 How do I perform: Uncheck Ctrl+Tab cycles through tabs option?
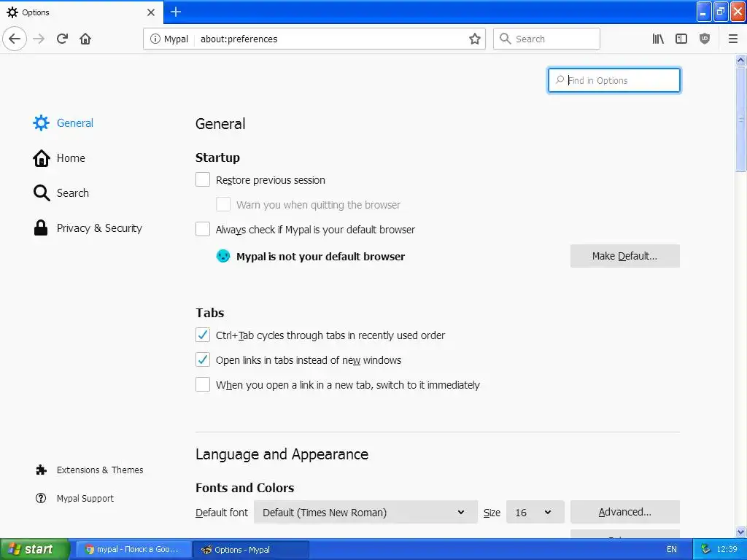[203, 335]
